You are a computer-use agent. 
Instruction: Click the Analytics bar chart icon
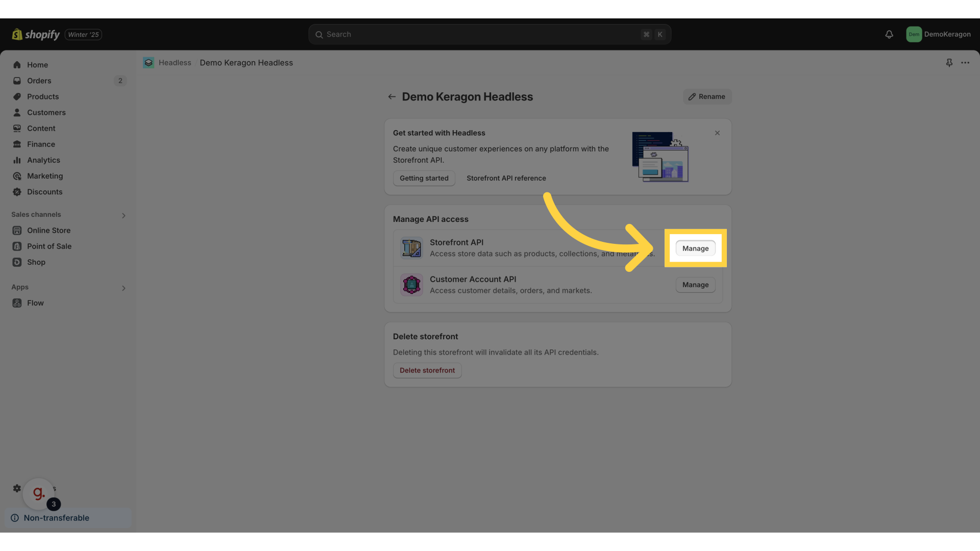[x=17, y=160]
